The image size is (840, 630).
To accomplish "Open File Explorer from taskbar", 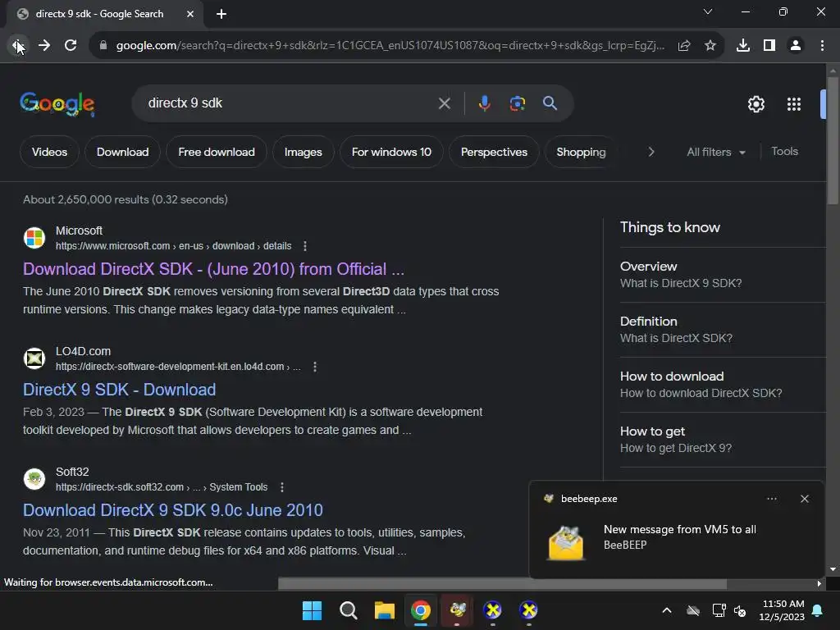I will 384,610.
